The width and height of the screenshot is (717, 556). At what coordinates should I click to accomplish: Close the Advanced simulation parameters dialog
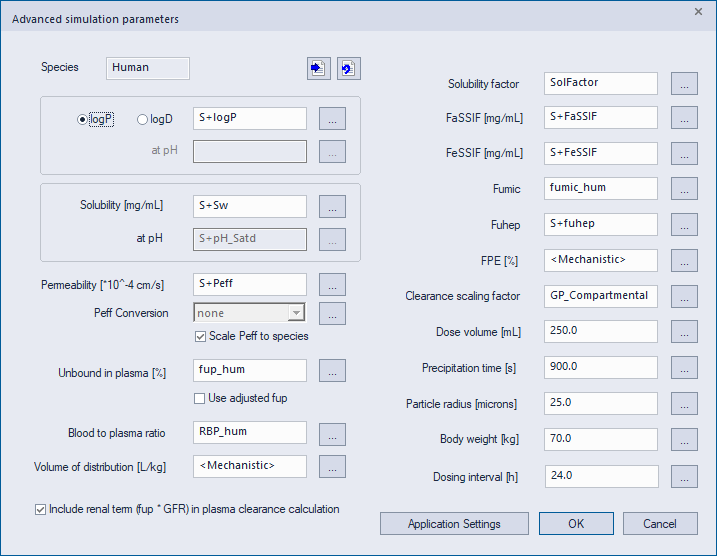tap(698, 12)
